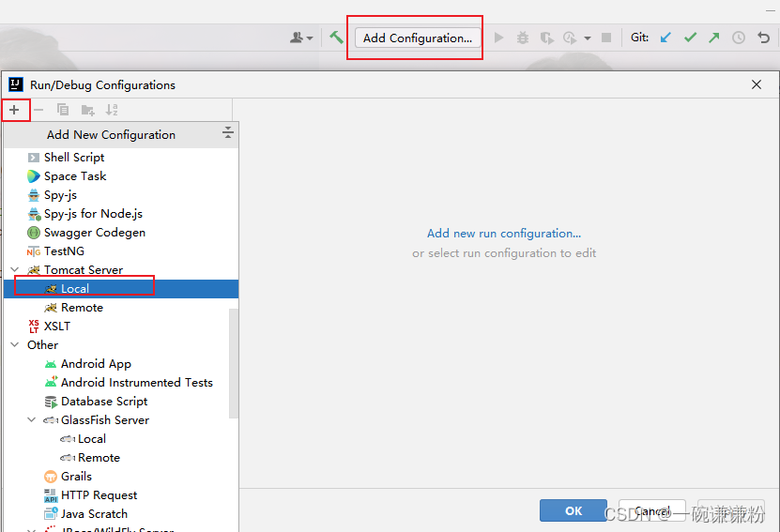
Task: Select HTTP Request configuration type
Action: [x=121, y=495]
